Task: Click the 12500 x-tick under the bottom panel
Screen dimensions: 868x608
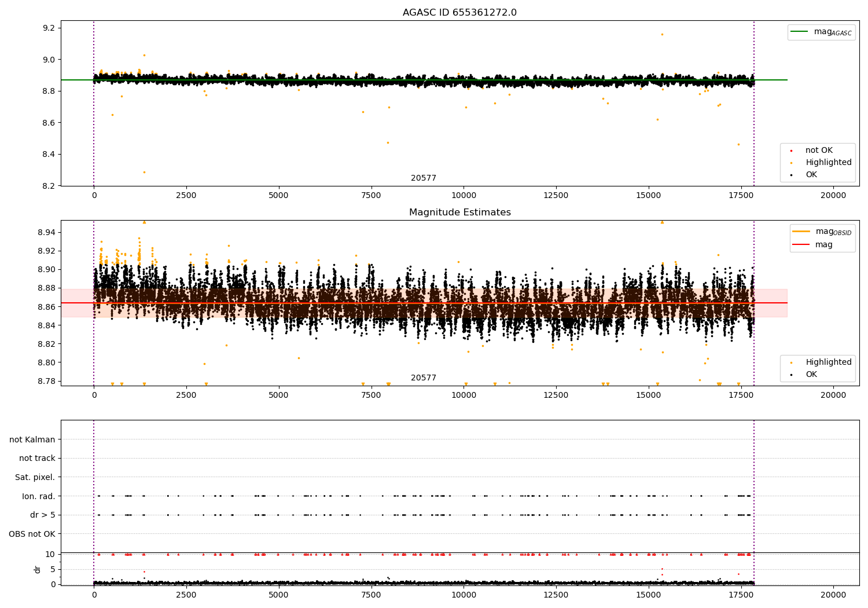Action: tap(556, 594)
